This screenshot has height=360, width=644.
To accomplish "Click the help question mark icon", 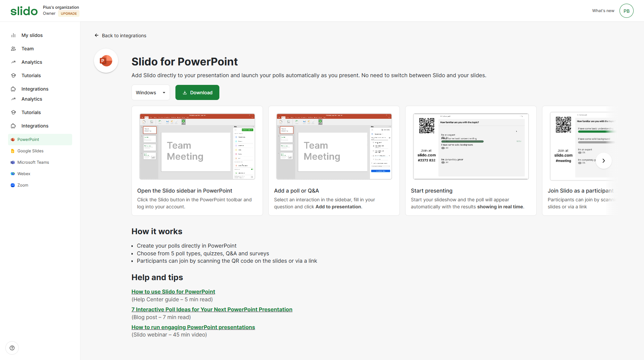I will coord(12,348).
